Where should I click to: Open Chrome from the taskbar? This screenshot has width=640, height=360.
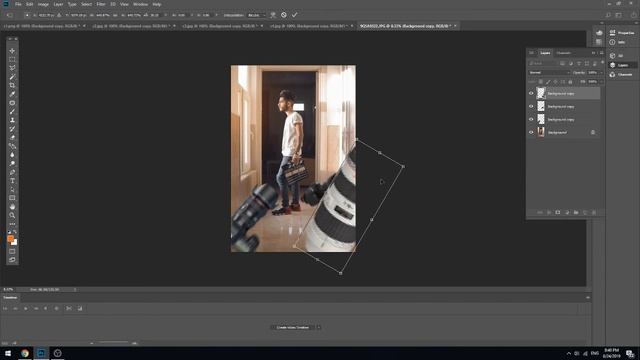[x=25, y=353]
